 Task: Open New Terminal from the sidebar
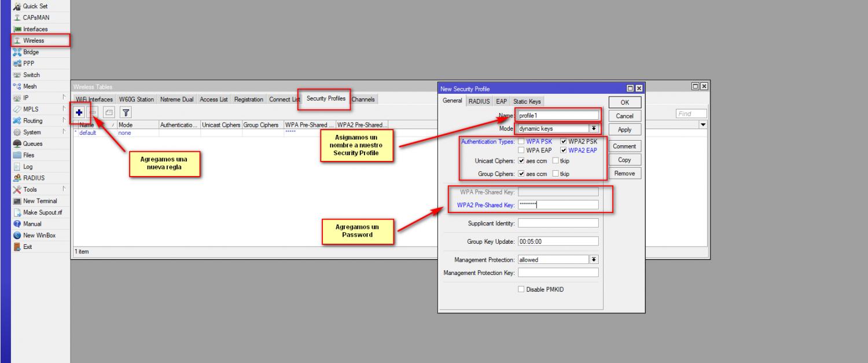[x=39, y=201]
